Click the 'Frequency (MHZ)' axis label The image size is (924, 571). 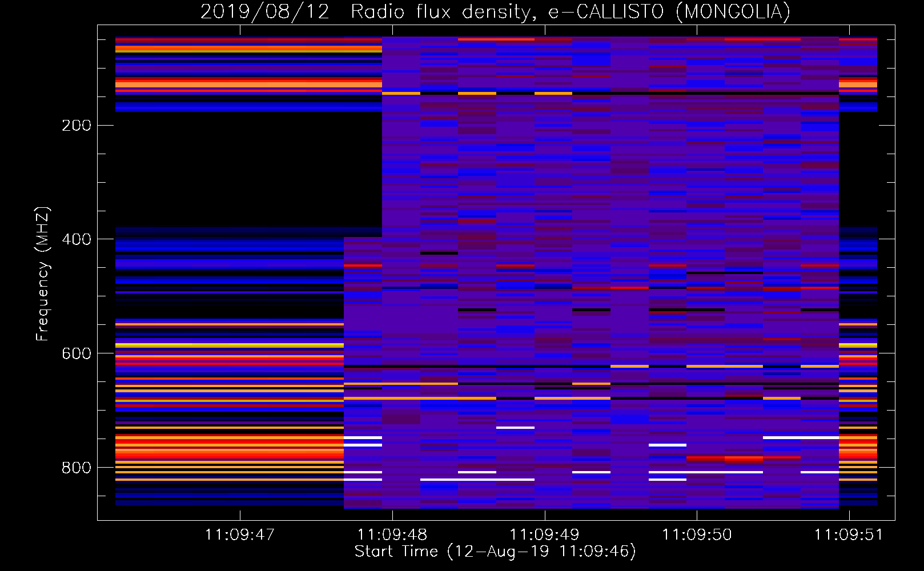43,274
